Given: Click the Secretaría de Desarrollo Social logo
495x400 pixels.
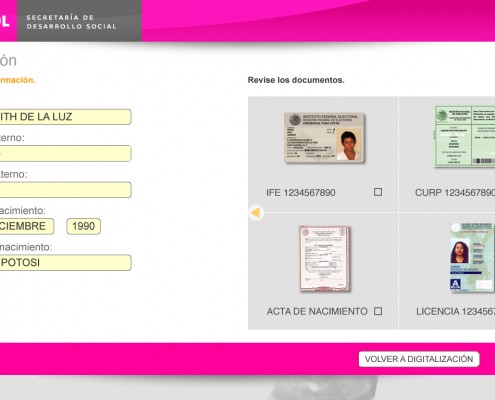Looking at the screenshot, I should (x=71, y=21).
